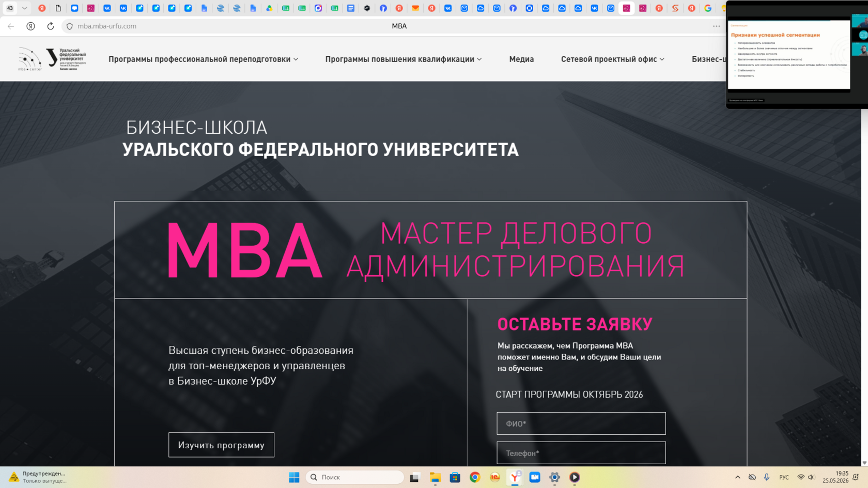Expand Программы профессиональной переподготовки menu
The height and width of the screenshot is (488, 868).
[x=203, y=59]
